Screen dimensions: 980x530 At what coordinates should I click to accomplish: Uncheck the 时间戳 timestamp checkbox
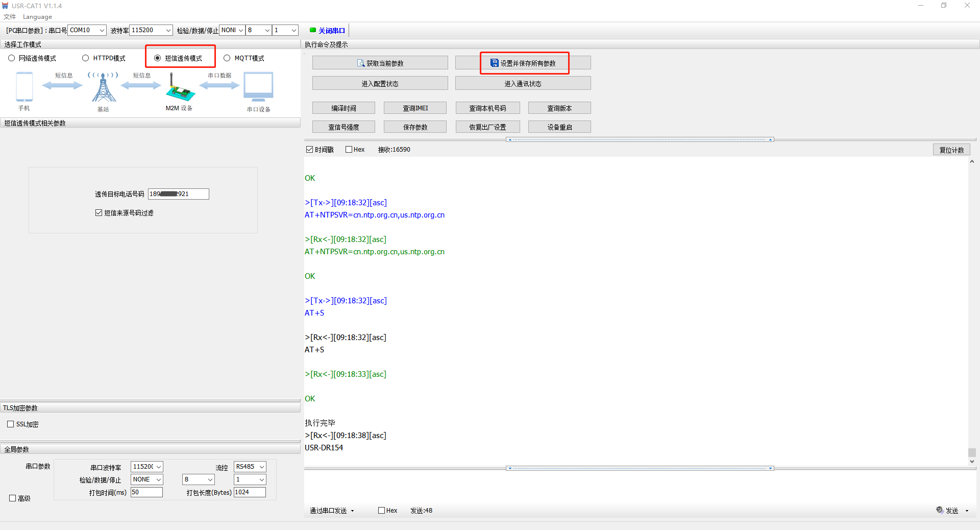309,150
